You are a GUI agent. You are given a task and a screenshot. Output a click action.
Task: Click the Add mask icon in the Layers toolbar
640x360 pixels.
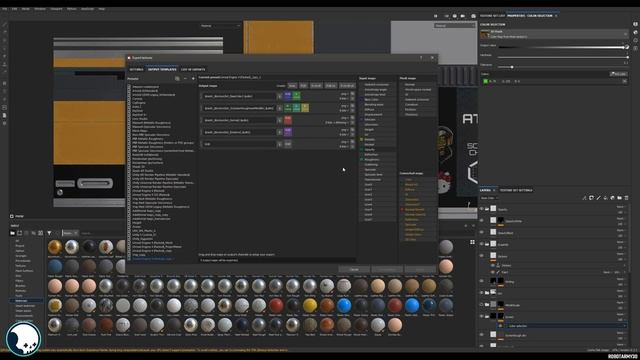coord(591,198)
